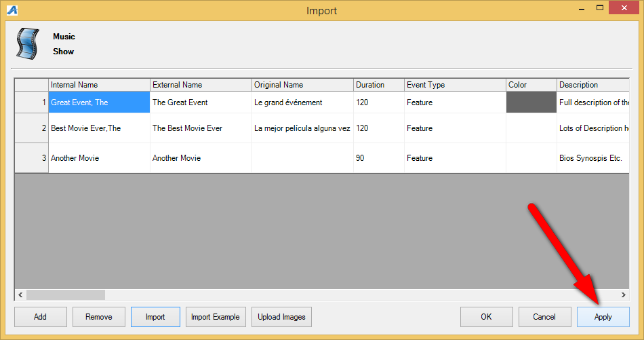This screenshot has width=644, height=340.
Task: Sort by Duration column header
Action: pos(378,85)
